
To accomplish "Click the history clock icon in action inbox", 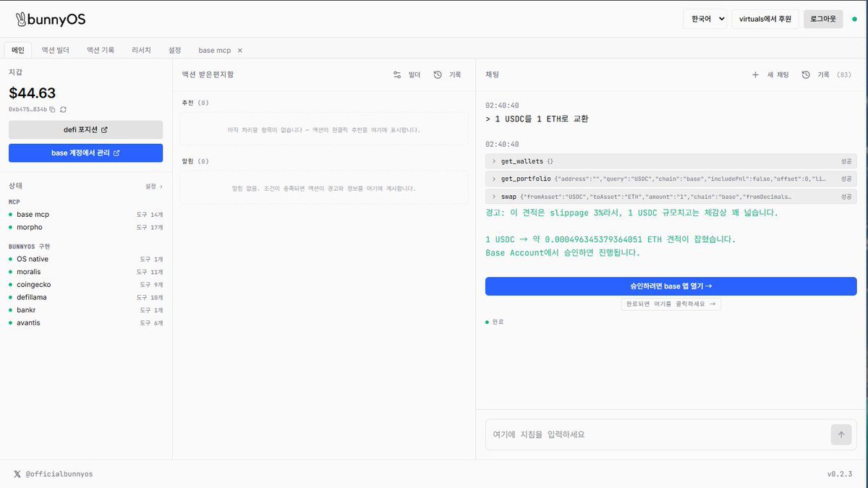I will point(438,74).
